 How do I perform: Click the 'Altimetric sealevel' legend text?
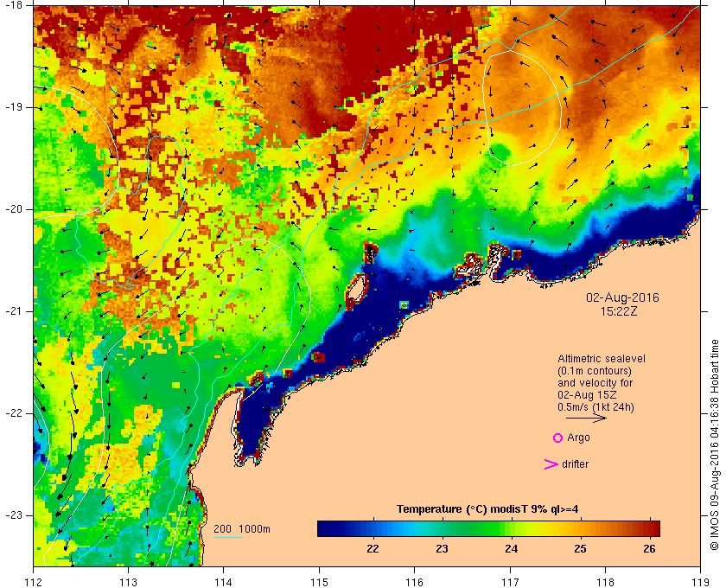click(602, 359)
